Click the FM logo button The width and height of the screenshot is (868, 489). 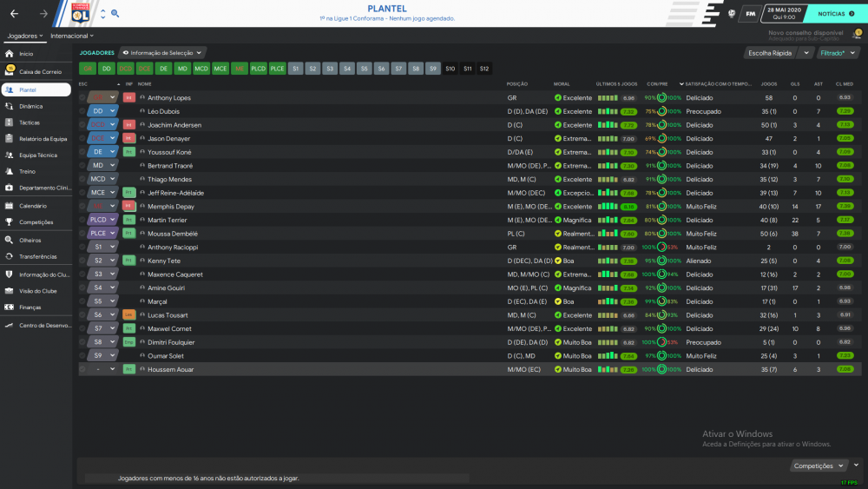tap(750, 14)
